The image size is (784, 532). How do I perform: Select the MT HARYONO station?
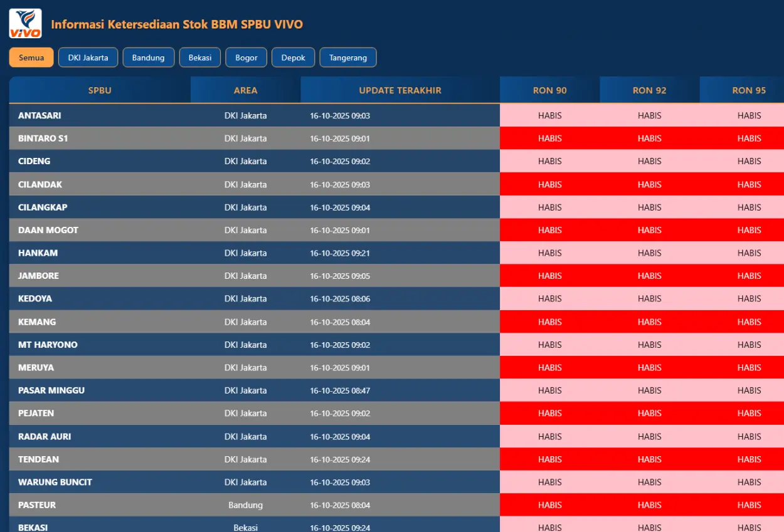coord(48,345)
